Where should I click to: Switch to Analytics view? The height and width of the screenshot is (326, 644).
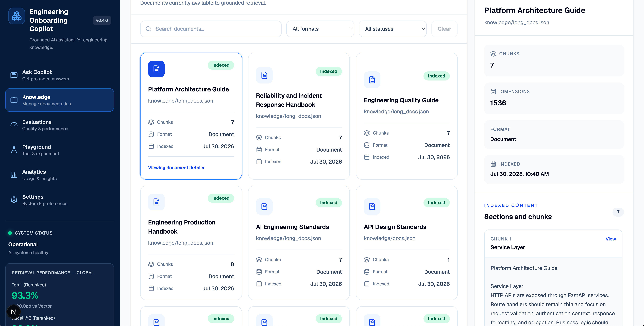point(59,175)
